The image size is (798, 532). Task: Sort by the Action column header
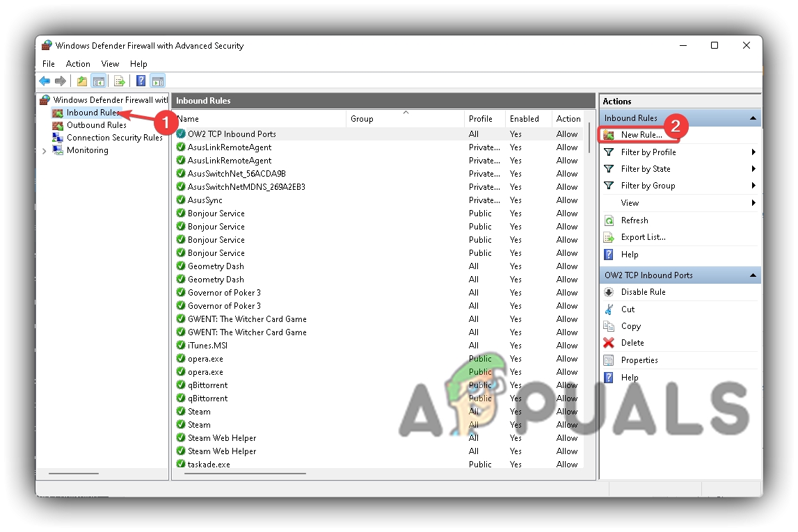568,118
